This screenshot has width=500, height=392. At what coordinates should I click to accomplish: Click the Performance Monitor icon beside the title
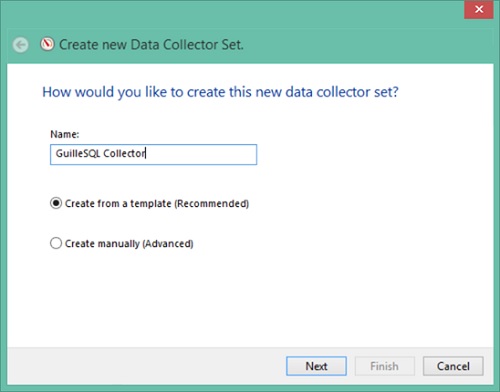click(x=47, y=44)
